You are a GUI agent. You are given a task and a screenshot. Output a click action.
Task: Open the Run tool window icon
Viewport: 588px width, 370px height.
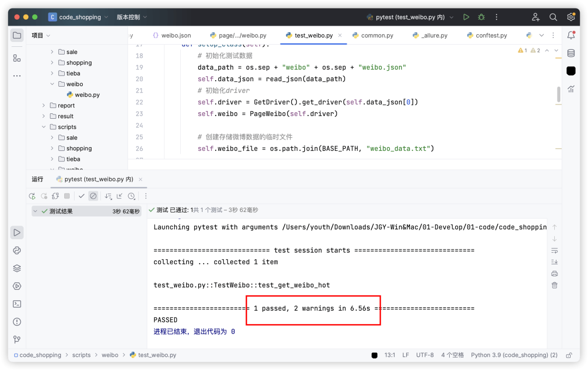pos(17,233)
